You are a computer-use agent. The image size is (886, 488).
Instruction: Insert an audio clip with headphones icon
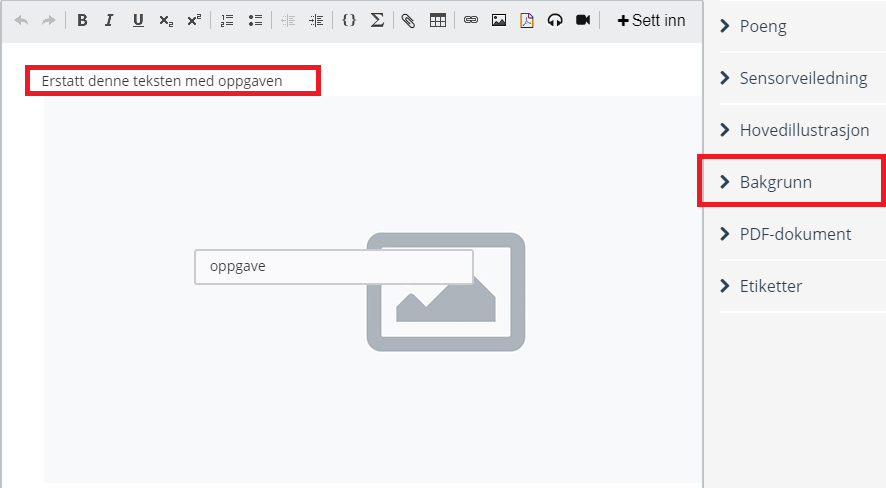555,21
